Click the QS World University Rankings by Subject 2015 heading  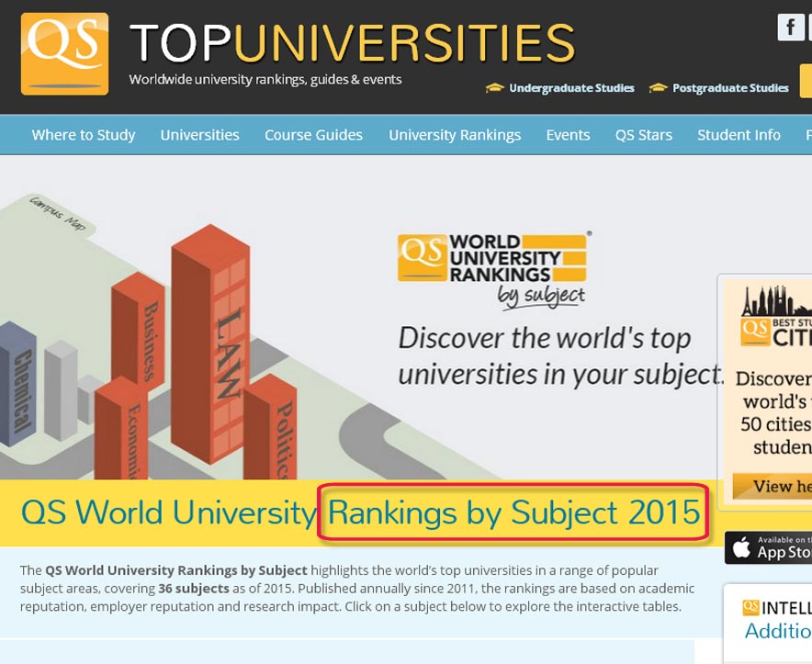click(360, 512)
